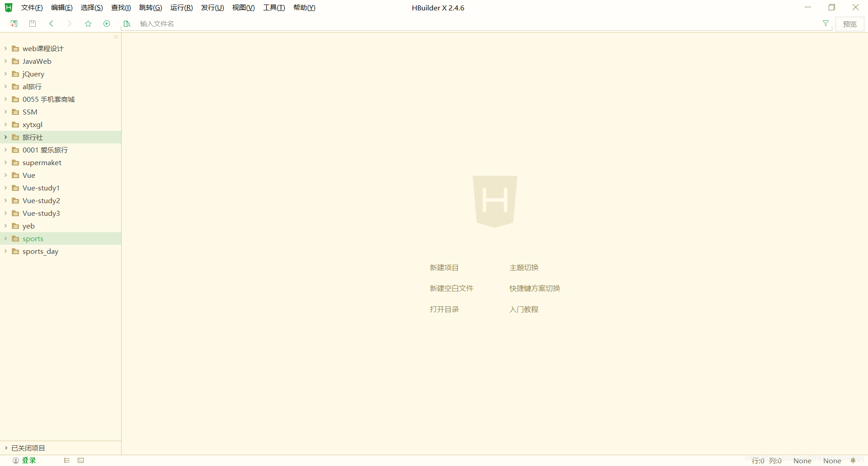Open the 编辑(E) menu
Viewport: 868px width, 466px height.
61,8
